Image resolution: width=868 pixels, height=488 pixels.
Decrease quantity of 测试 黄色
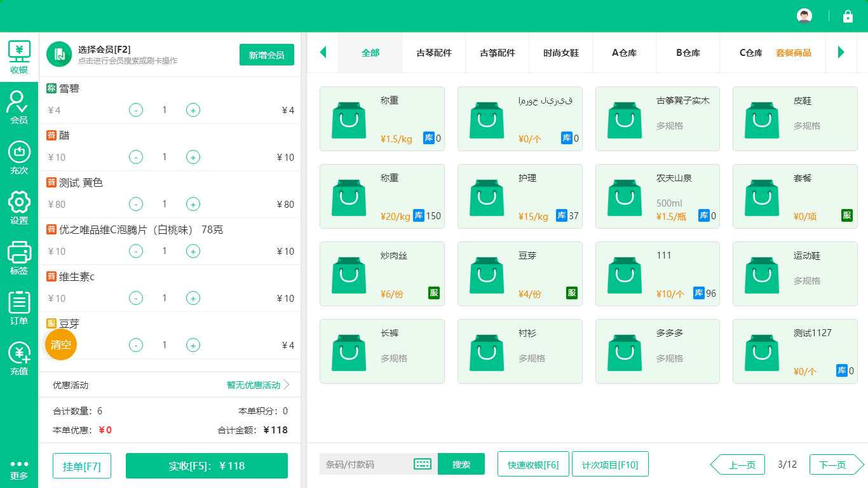136,204
